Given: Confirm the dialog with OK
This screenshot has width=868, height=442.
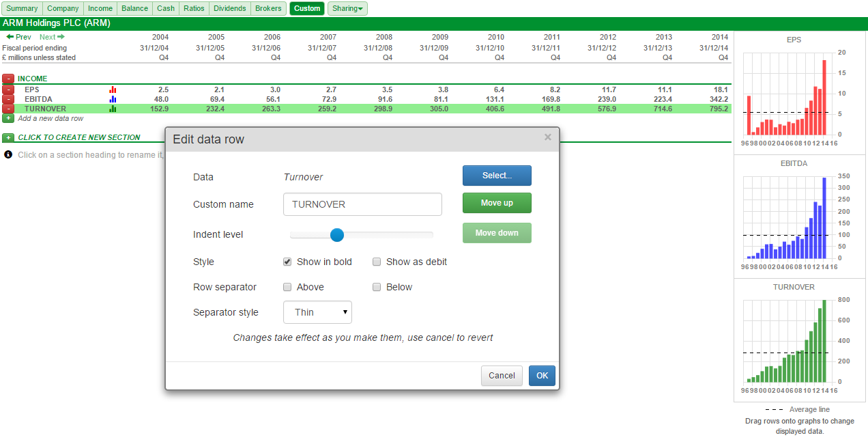Looking at the screenshot, I should point(542,376).
